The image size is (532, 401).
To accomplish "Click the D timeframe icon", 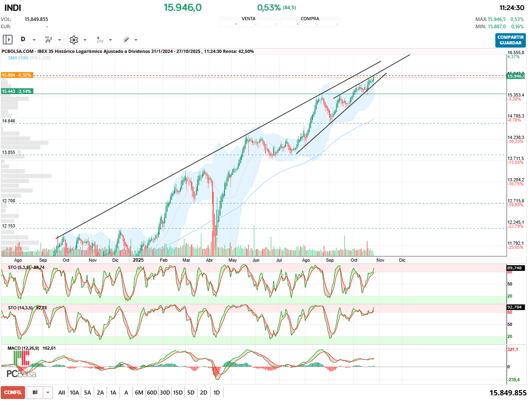I will pyautogui.click(x=23, y=40).
